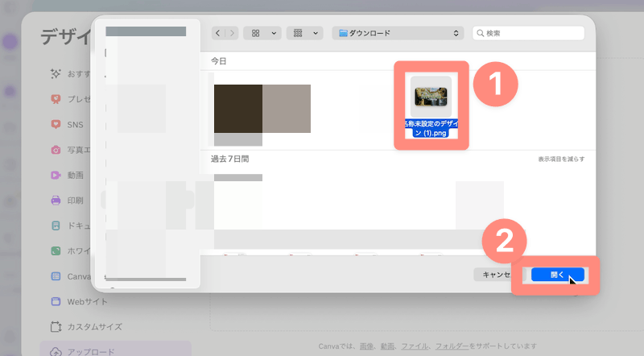
Task: Click the 動画 link in Canva support text
Action: [387, 346]
